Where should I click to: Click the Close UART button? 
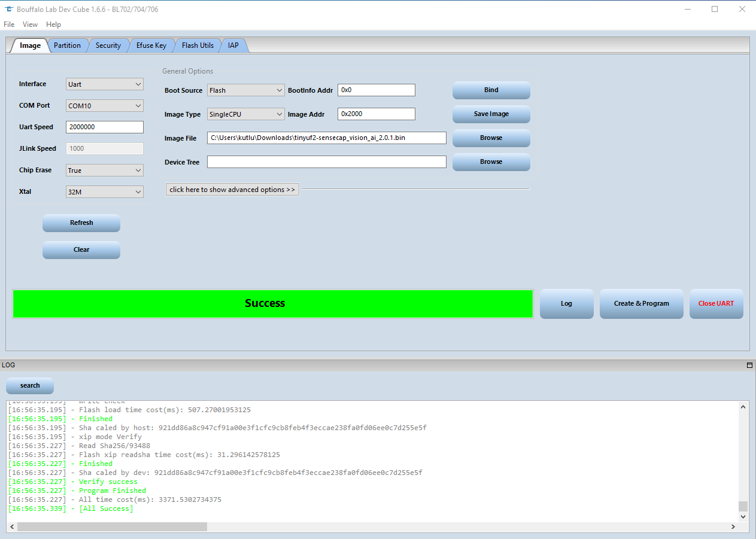click(716, 303)
